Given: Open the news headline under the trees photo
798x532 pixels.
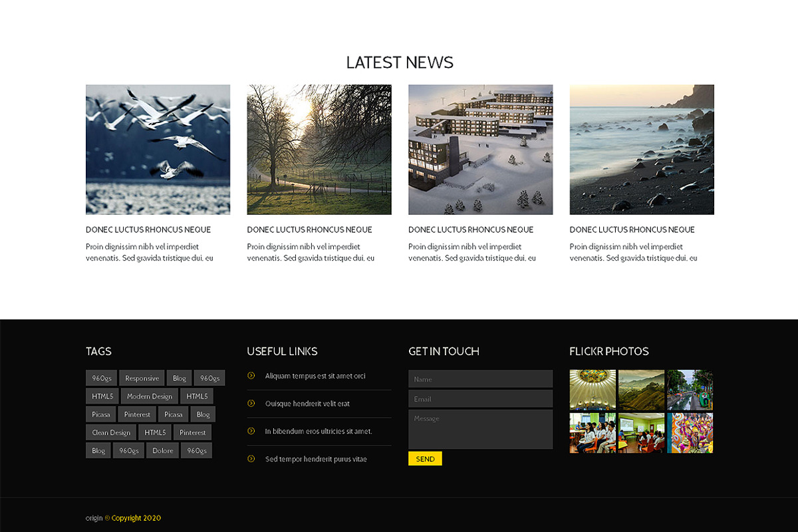Looking at the screenshot, I should point(309,229).
